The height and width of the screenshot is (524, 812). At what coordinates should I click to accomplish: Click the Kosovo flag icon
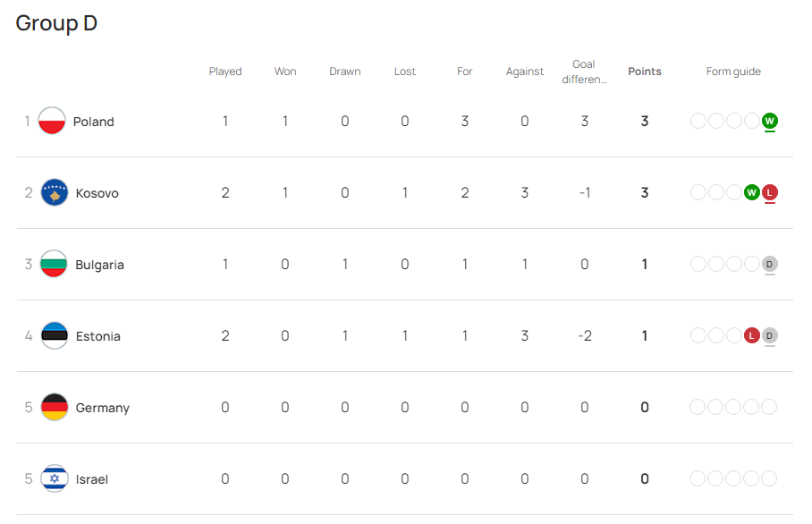55,192
